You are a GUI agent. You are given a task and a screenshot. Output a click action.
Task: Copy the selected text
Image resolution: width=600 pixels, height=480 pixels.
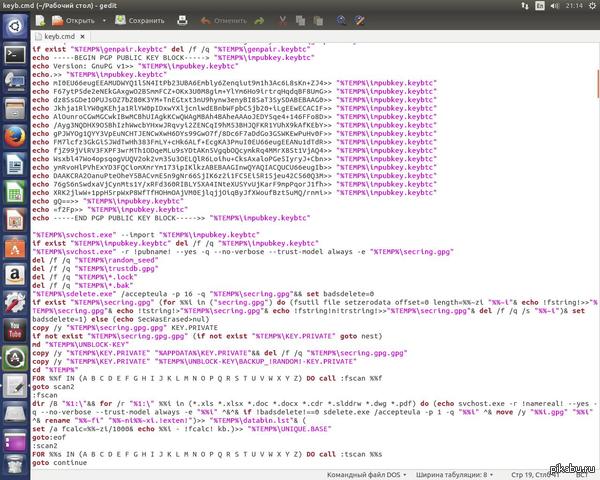300,21
